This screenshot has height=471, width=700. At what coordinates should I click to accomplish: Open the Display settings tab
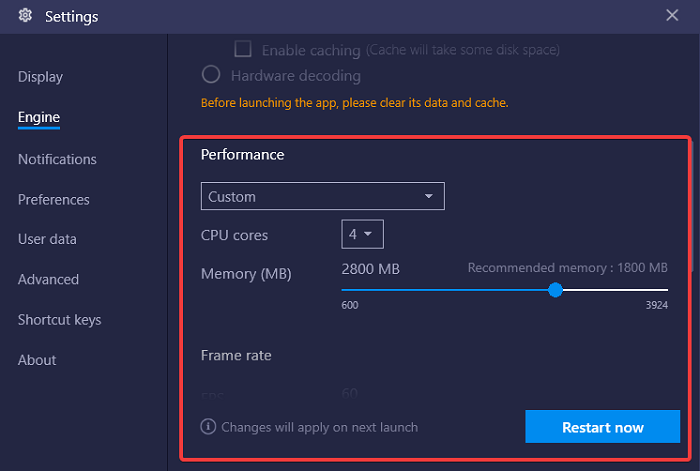point(40,77)
